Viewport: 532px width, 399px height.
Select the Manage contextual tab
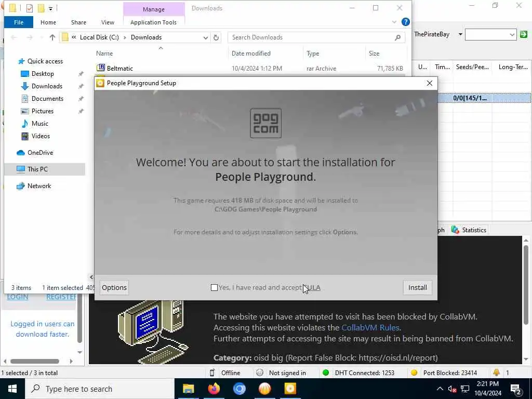click(x=154, y=9)
